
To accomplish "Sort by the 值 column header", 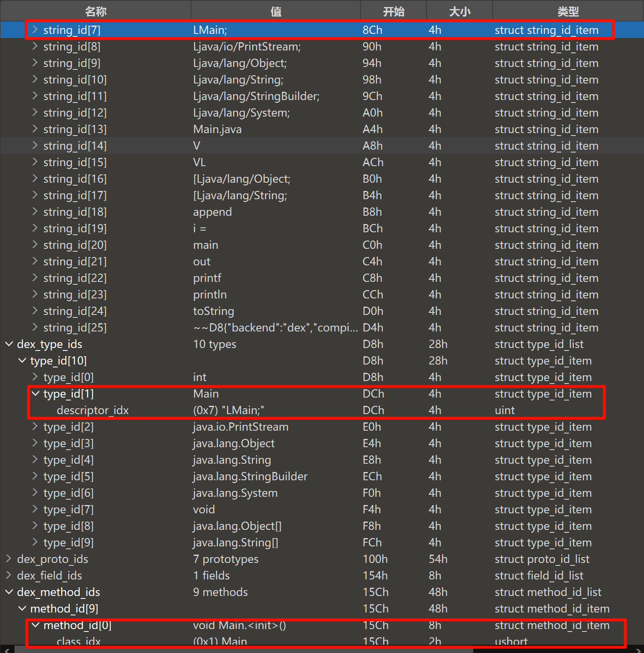I will pos(276,11).
